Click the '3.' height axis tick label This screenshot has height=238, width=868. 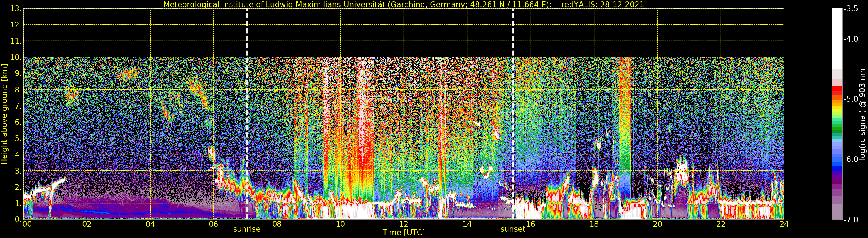click(x=18, y=171)
